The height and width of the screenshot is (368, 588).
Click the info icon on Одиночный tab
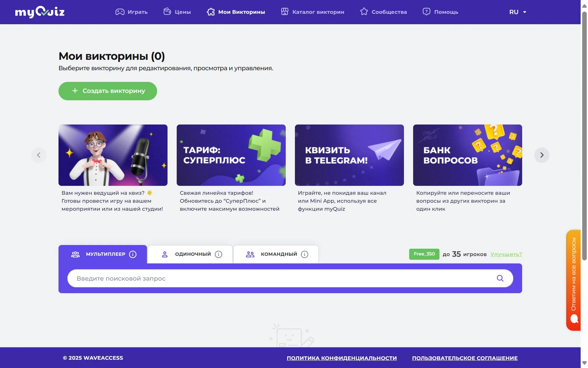218,254
